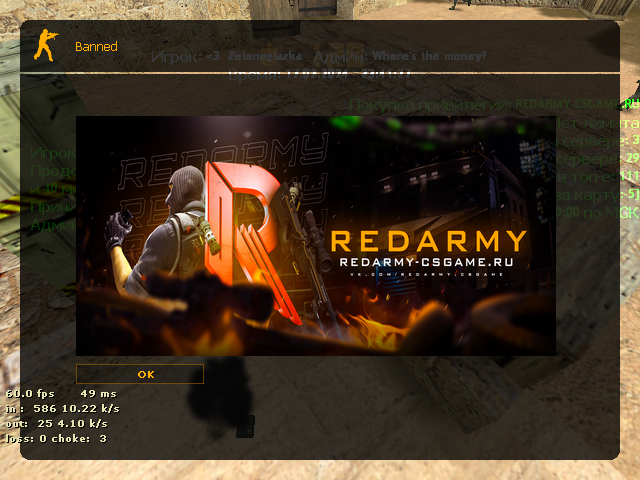640x480 pixels.
Task: Click the REDARMY-CSGAME.RU address on the banner
Action: click(427, 262)
